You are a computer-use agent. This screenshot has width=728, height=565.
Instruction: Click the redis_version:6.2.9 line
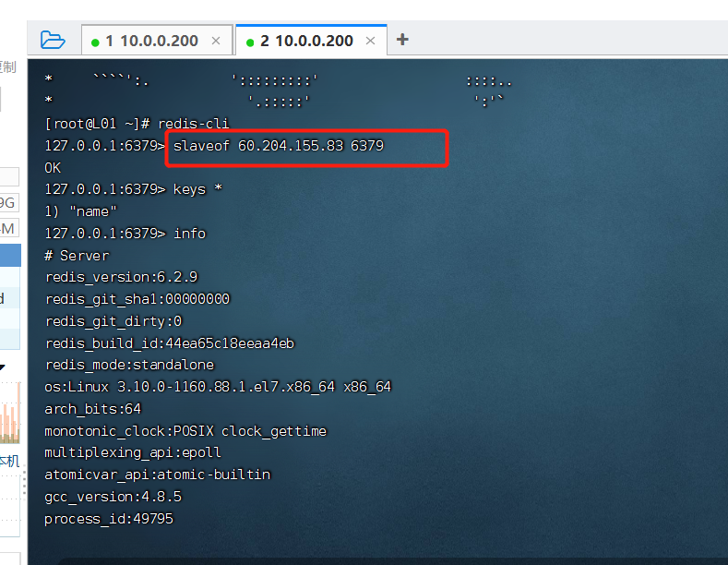(x=121, y=277)
